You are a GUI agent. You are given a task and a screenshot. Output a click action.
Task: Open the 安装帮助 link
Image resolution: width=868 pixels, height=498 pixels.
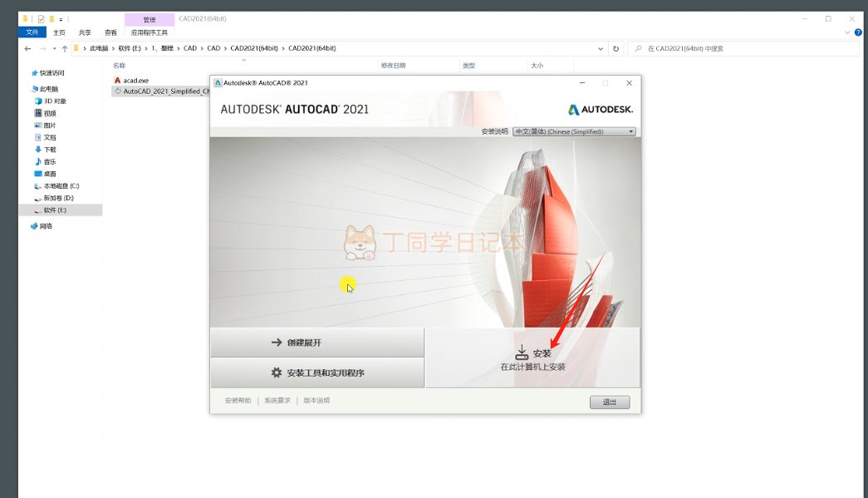[238, 401]
